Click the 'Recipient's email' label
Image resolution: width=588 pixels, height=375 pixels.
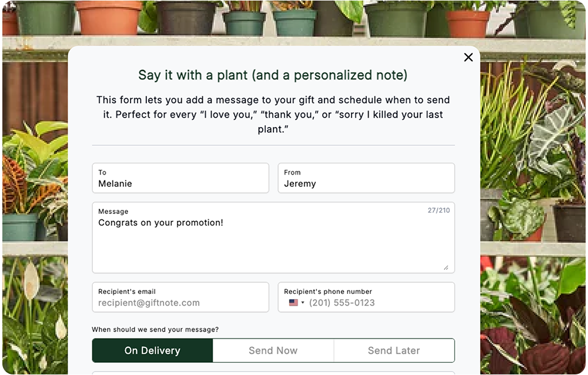click(127, 292)
